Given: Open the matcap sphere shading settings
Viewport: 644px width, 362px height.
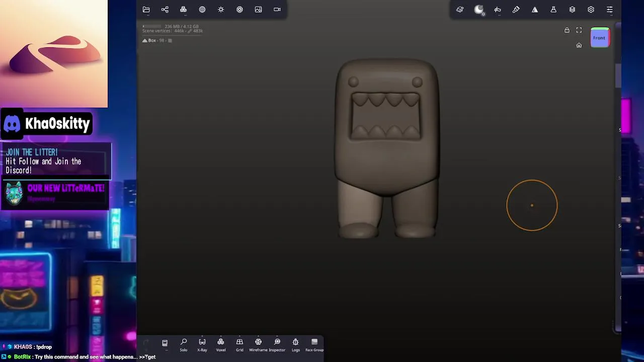Looking at the screenshot, I should click(x=479, y=10).
